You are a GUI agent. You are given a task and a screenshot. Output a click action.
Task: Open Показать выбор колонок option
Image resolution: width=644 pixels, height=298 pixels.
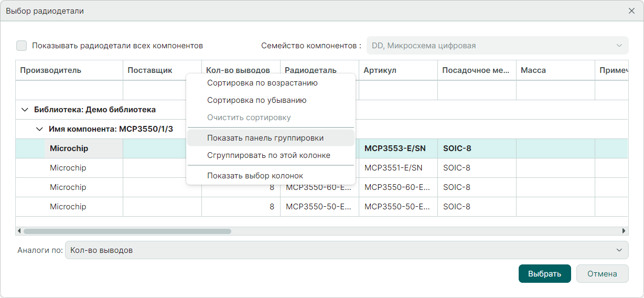255,176
